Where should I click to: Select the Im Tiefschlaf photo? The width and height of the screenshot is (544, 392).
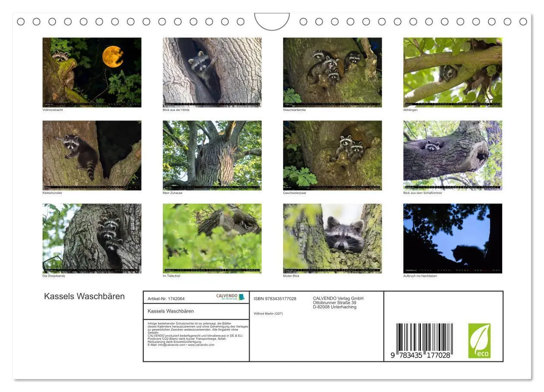212,238
